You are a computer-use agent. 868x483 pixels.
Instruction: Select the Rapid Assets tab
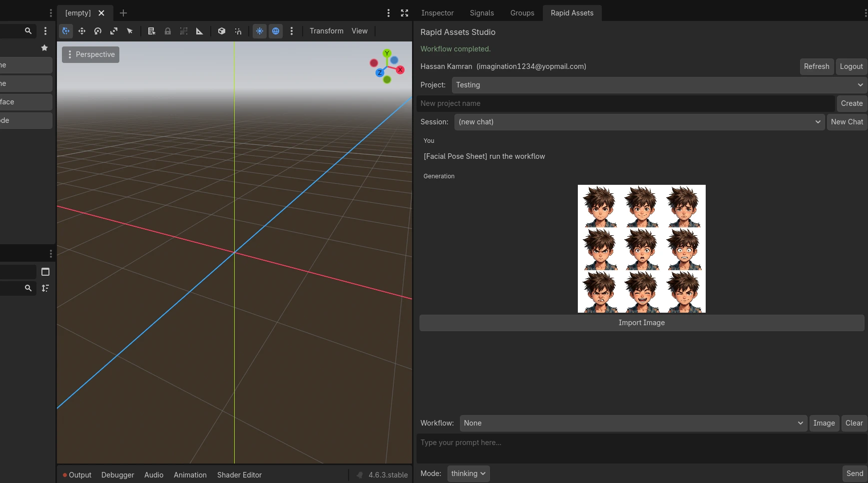click(x=572, y=13)
